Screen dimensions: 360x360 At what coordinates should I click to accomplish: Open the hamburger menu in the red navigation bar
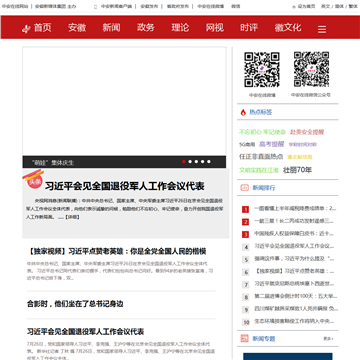(x=322, y=29)
